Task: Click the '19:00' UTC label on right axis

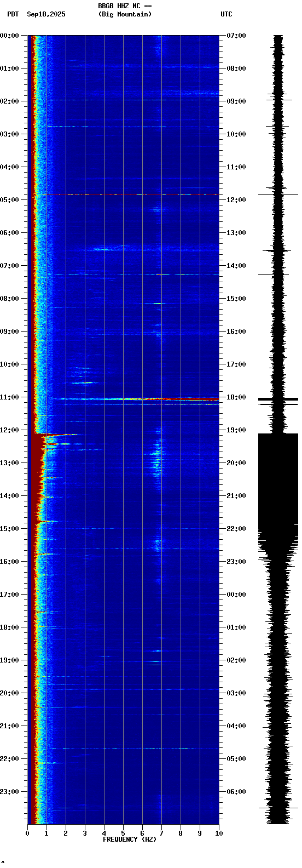Action: [236, 430]
